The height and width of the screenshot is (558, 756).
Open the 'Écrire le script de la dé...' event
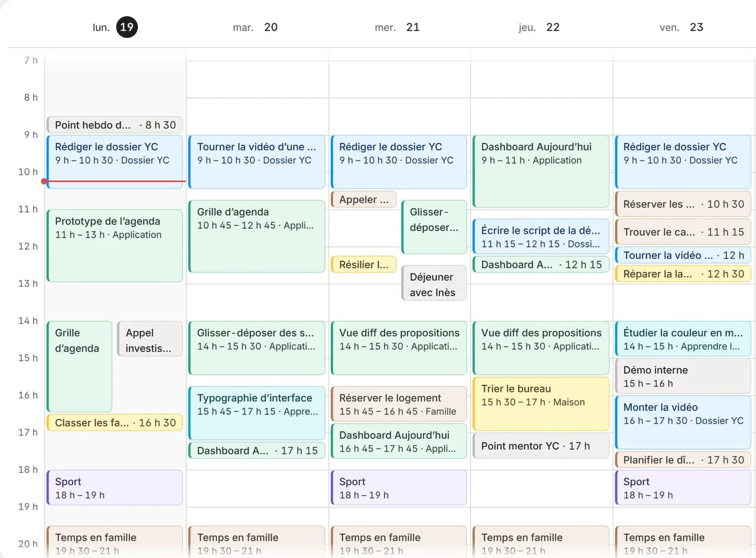point(541,236)
